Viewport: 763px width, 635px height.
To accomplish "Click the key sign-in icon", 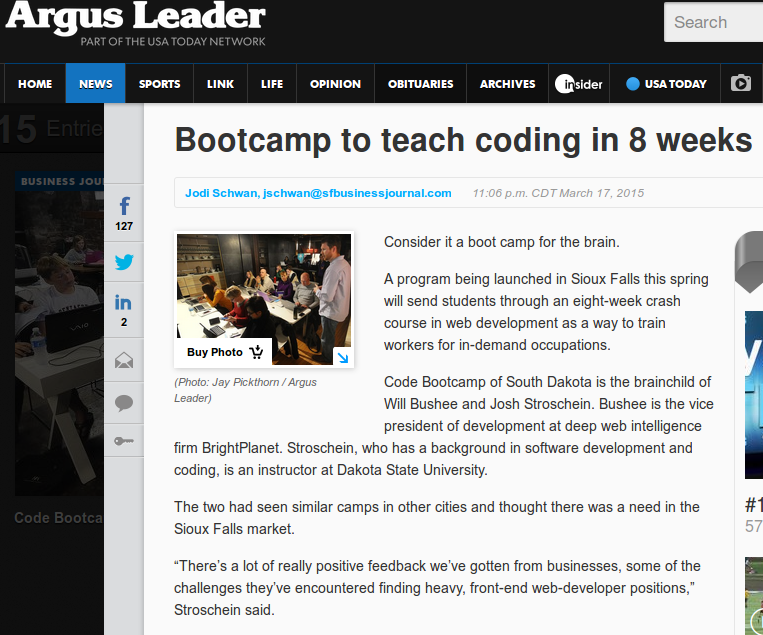I will pyautogui.click(x=124, y=441).
